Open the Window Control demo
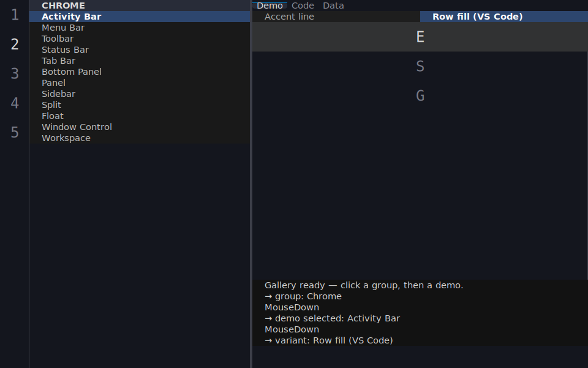 140,127
